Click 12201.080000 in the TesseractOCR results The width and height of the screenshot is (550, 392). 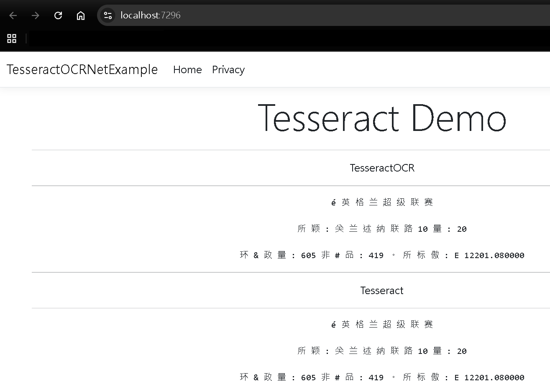click(x=494, y=255)
